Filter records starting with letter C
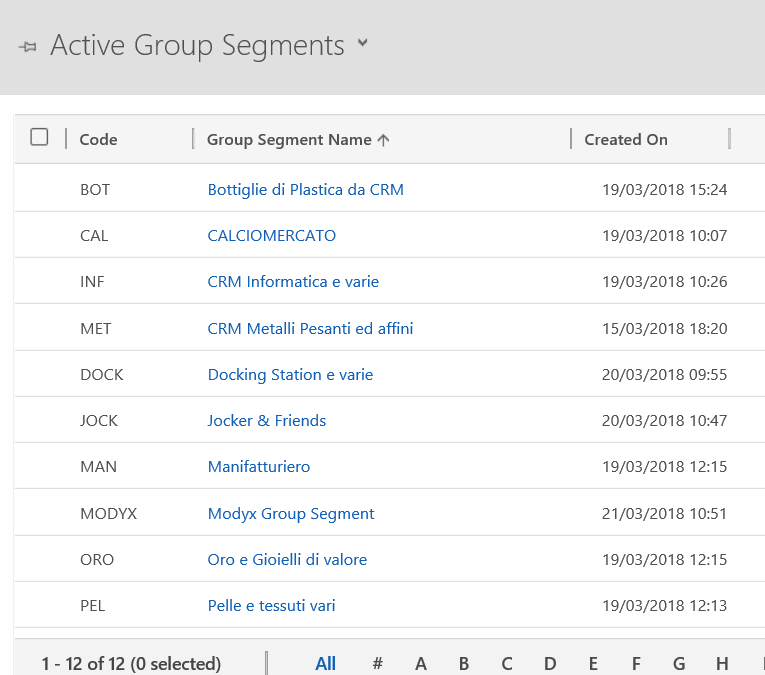The width and height of the screenshot is (765, 675). tap(507, 664)
